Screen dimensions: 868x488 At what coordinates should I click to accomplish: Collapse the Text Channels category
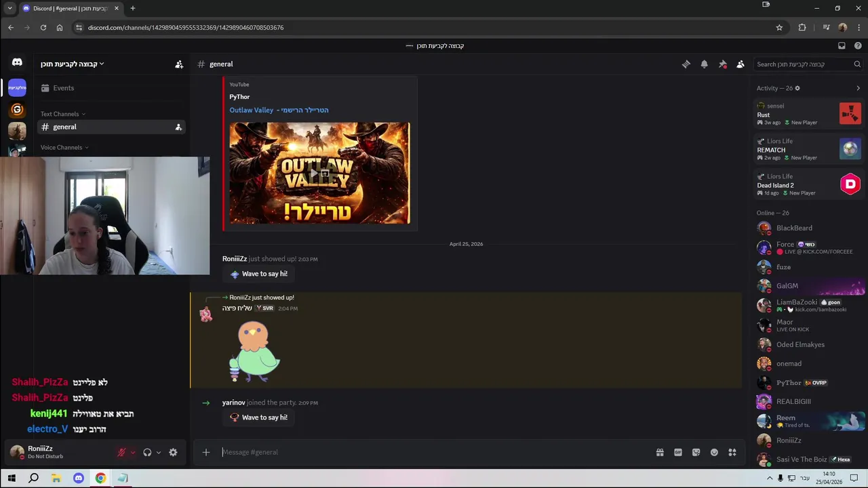point(63,114)
